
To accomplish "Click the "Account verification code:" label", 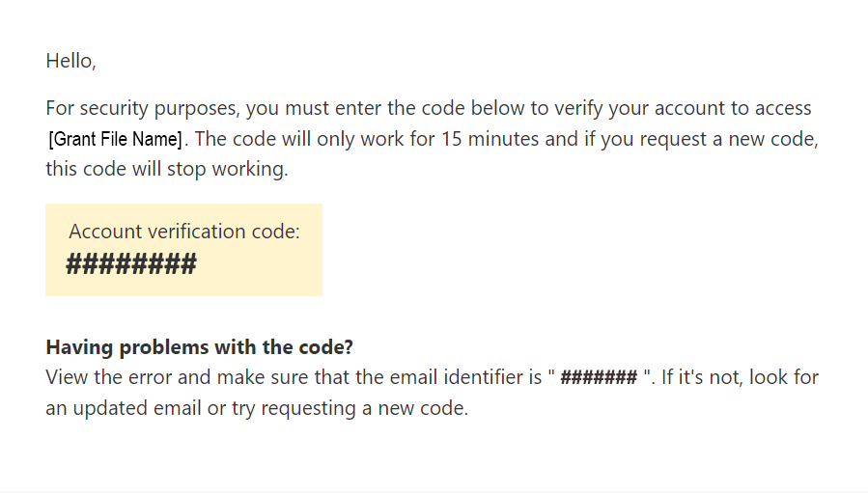I will 184,232.
